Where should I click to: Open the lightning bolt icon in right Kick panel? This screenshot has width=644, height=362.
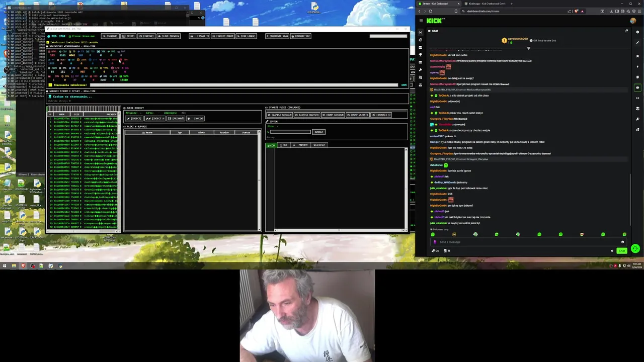[637, 66]
